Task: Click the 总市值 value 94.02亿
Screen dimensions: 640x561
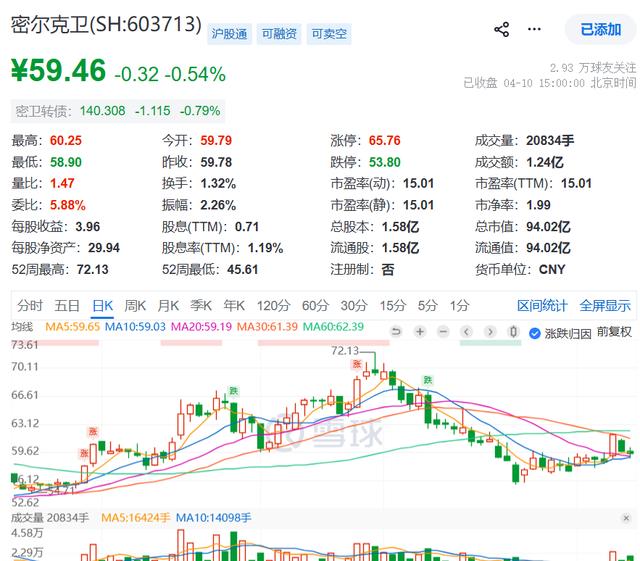Action: tap(548, 227)
